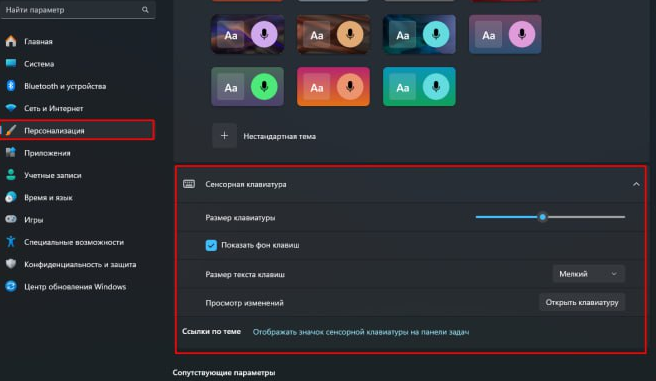Open the Размер текста клавиш dropdown
Image resolution: width=656 pixels, height=381 pixels.
coord(588,274)
